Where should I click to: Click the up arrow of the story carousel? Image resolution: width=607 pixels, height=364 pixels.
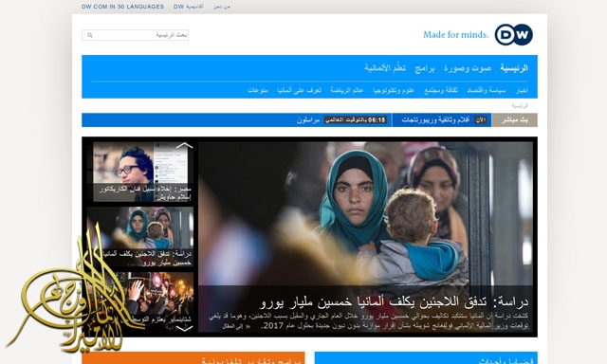pyautogui.click(x=185, y=146)
